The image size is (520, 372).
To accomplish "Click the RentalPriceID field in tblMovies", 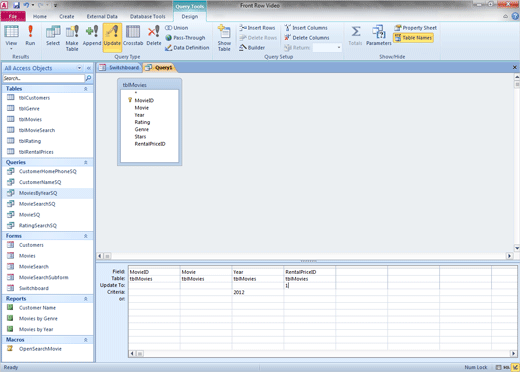I will pos(150,144).
